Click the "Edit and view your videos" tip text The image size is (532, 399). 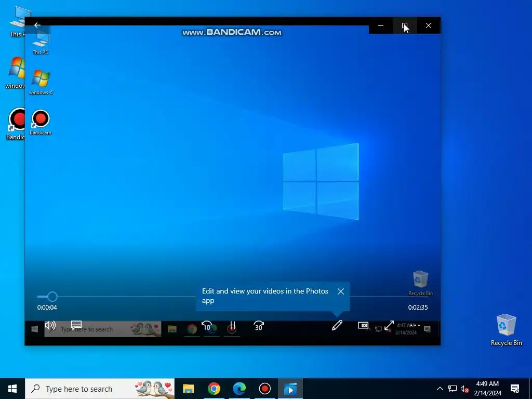(x=265, y=296)
